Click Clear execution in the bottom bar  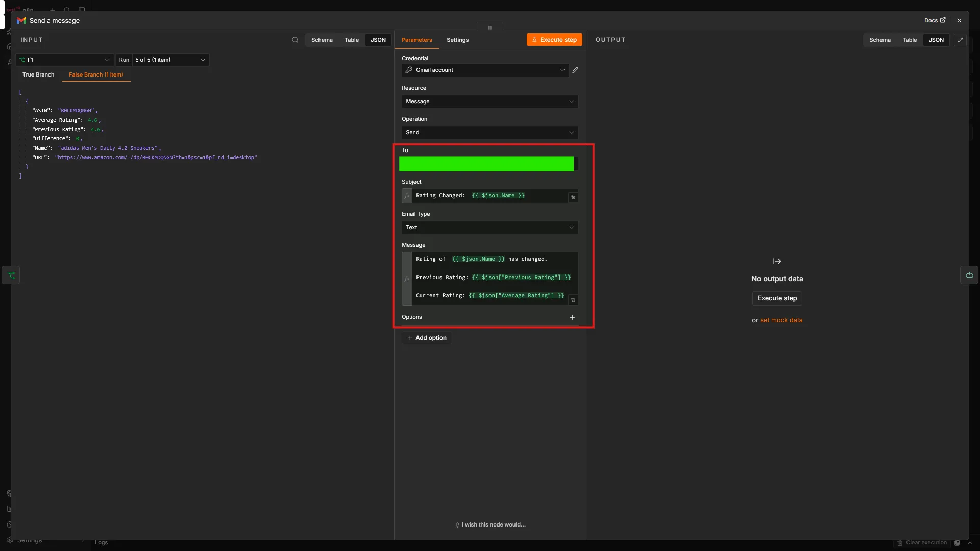[922, 543]
